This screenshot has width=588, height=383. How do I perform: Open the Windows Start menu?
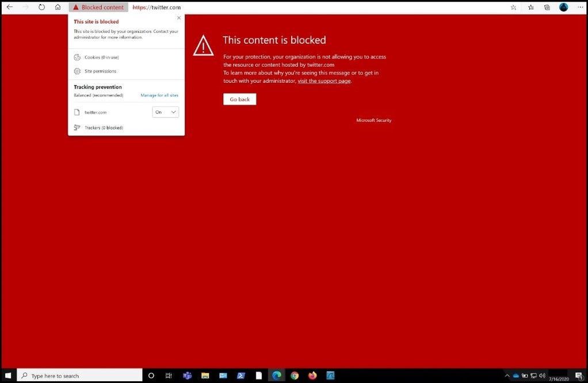point(8,375)
